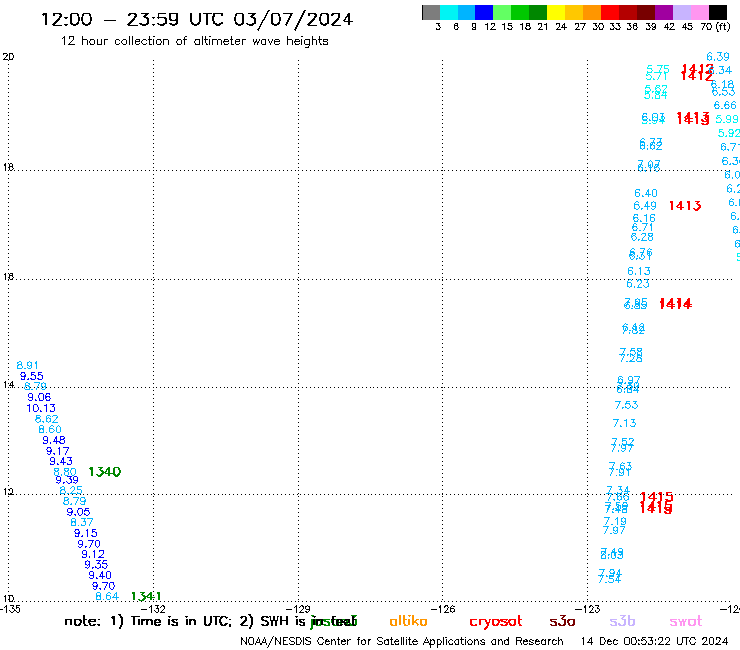Click the orange 'altika' satellite label

coord(408,621)
